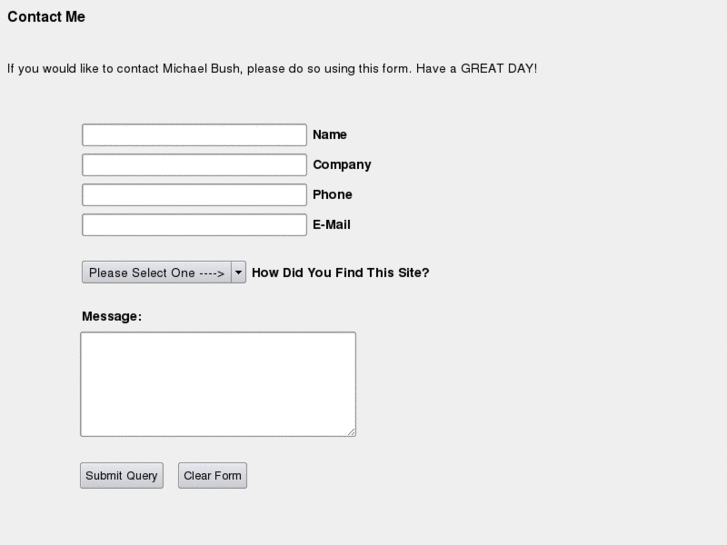Open the 'Please Select One' dropdown
727x545 pixels.
pyautogui.click(x=157, y=273)
